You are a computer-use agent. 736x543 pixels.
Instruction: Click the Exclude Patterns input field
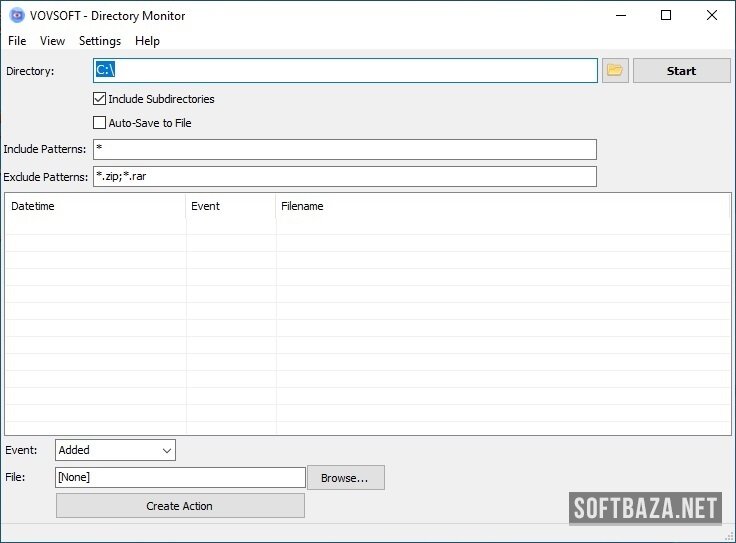click(345, 177)
